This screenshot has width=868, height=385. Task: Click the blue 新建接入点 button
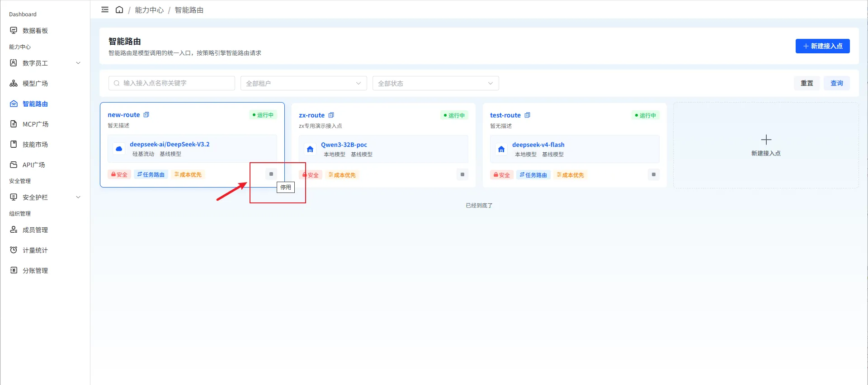(822, 46)
